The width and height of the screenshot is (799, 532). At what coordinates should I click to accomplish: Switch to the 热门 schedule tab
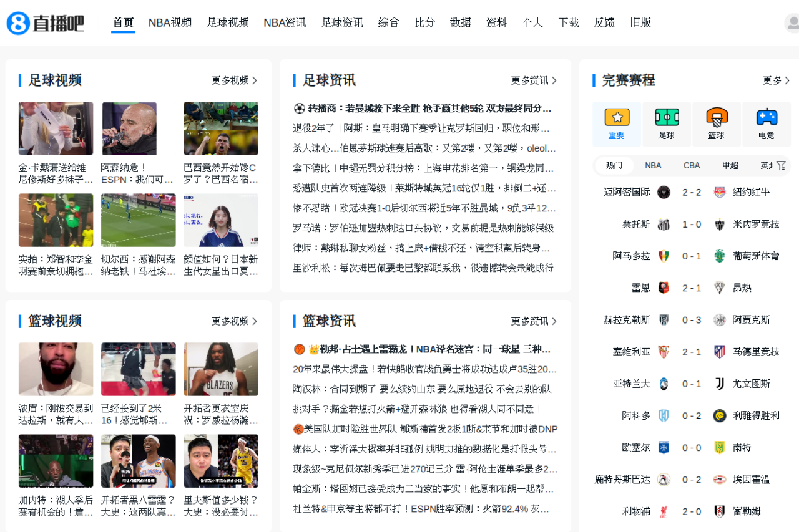(x=614, y=165)
